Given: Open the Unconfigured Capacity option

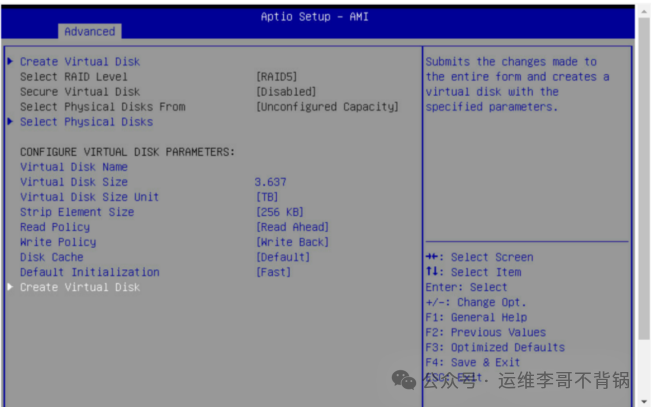Looking at the screenshot, I should click(327, 107).
